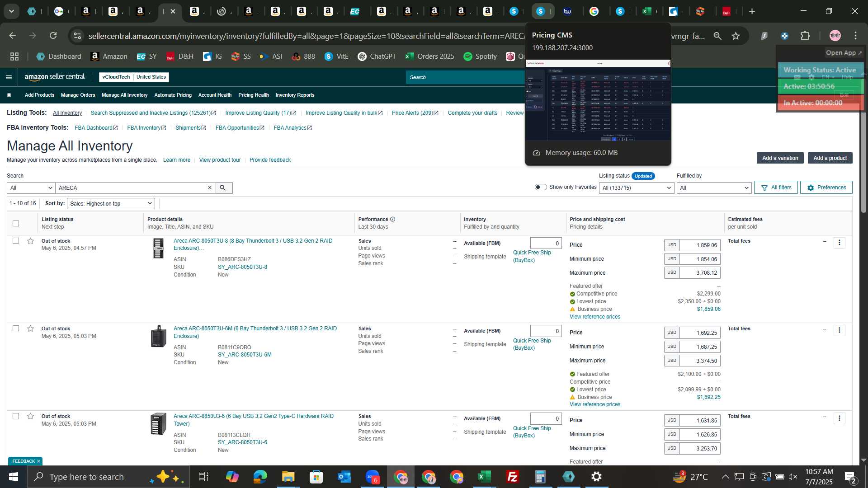The image size is (868, 488).
Task: Check the select-all listings checkbox
Action: pos(16,223)
